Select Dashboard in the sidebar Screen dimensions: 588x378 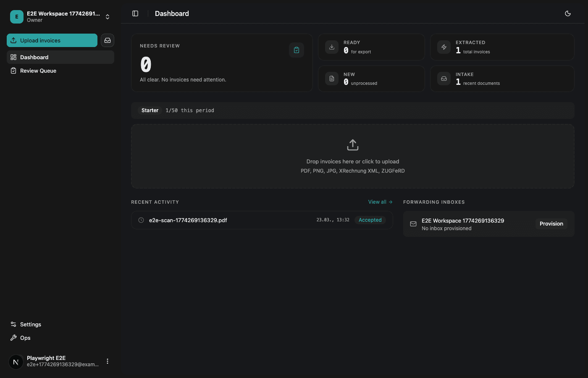coord(34,57)
